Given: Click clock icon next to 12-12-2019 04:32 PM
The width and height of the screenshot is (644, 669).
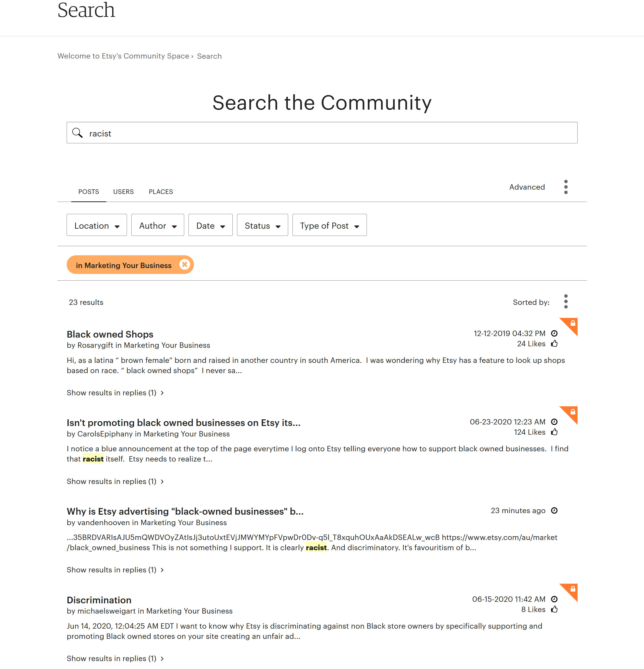Looking at the screenshot, I should 554,333.
